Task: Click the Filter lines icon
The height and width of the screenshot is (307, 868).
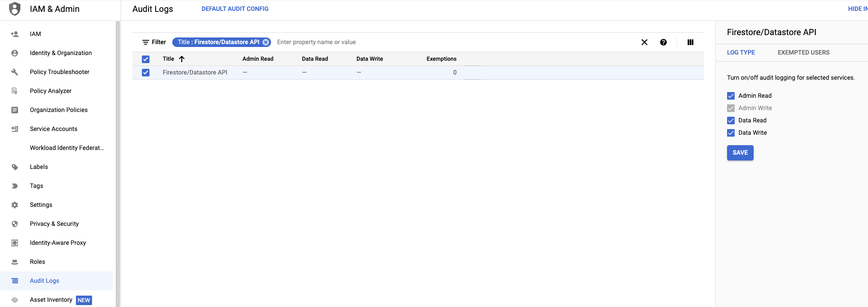Action: [x=146, y=42]
